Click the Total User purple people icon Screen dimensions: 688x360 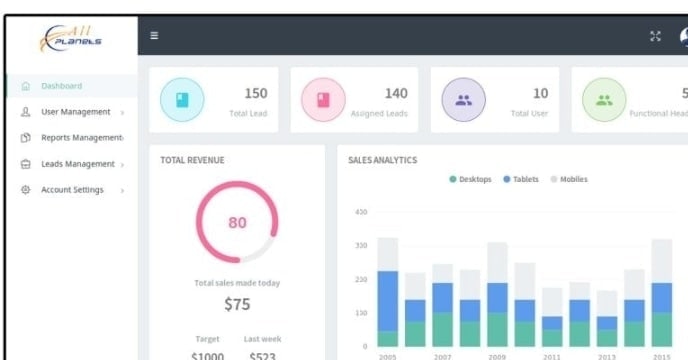point(463,100)
